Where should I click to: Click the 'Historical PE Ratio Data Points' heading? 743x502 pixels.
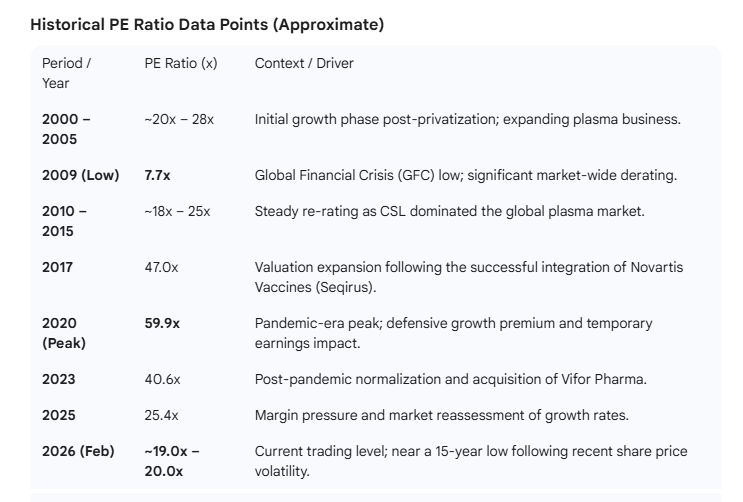207,25
